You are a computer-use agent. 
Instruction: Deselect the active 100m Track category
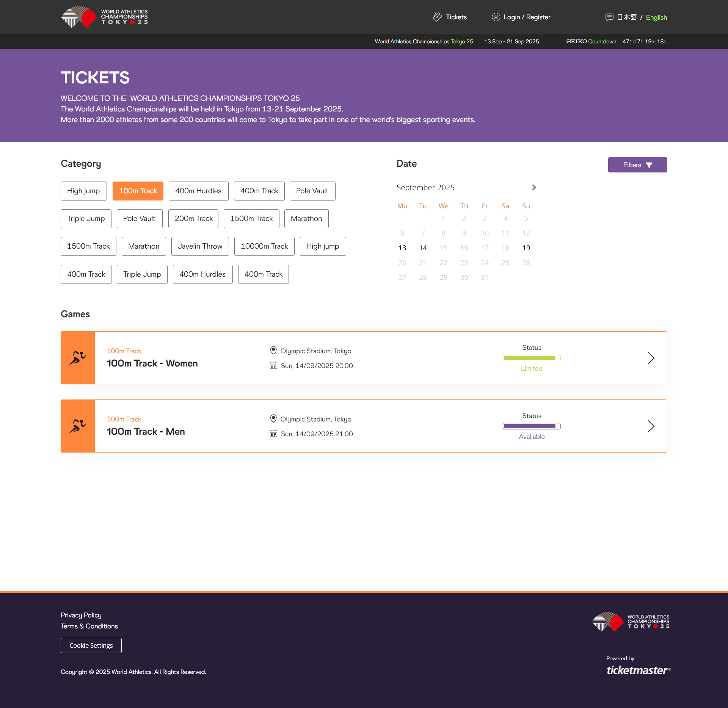[x=138, y=191]
